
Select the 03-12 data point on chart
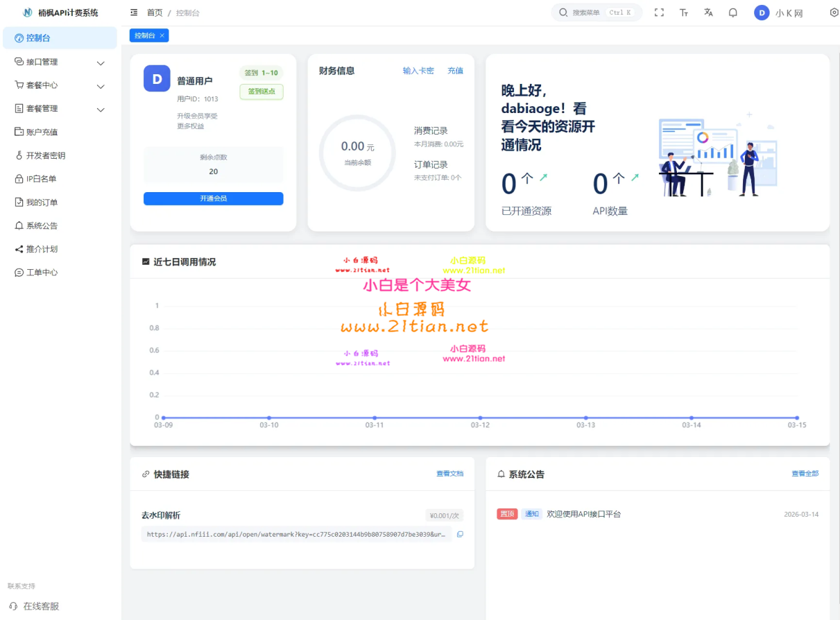[x=480, y=417]
